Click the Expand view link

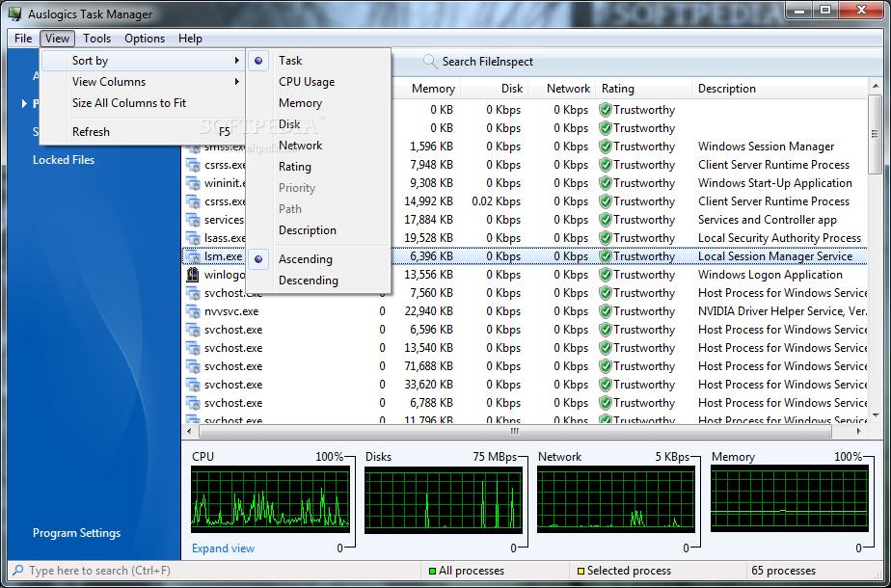point(223,548)
